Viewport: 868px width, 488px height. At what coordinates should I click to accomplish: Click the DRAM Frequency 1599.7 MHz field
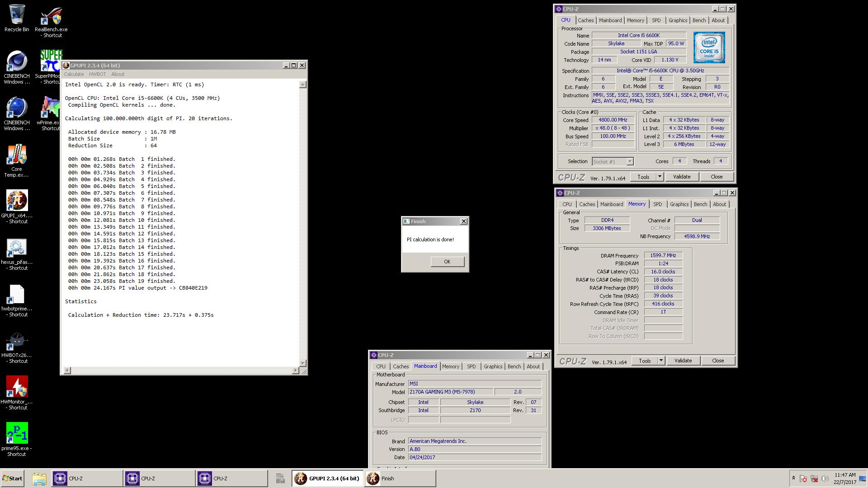coord(663,255)
